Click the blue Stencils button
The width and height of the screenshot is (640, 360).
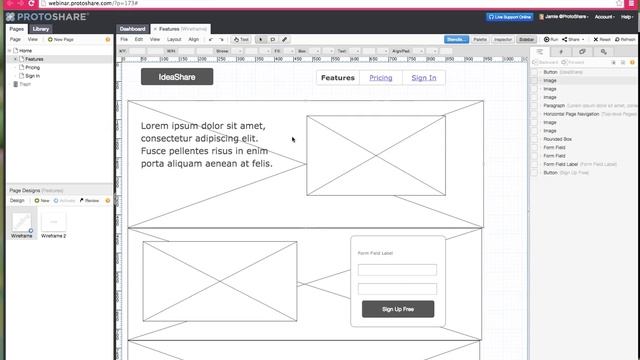pos(456,40)
